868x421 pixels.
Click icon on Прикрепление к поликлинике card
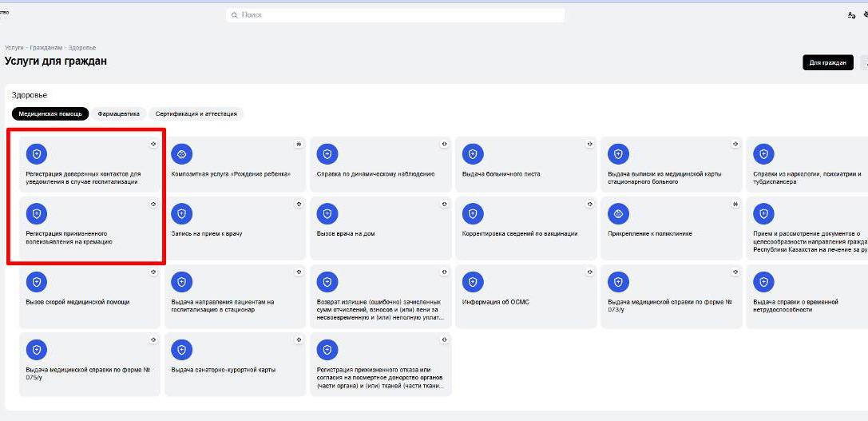coord(618,214)
